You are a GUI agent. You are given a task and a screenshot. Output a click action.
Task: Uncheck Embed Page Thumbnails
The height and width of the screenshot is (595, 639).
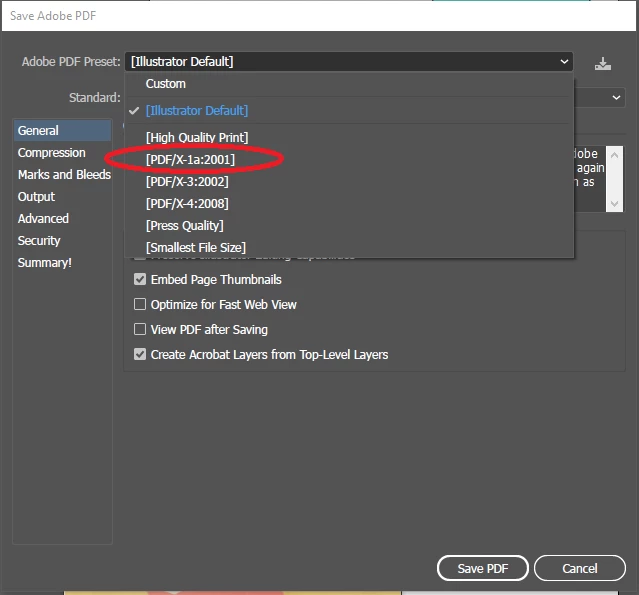click(140, 279)
